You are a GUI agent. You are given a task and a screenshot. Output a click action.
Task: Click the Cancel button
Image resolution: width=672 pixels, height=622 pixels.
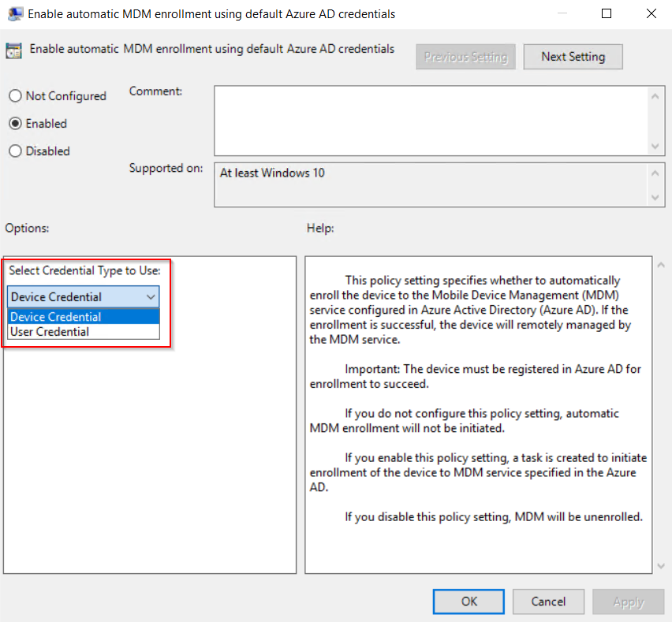(548, 602)
